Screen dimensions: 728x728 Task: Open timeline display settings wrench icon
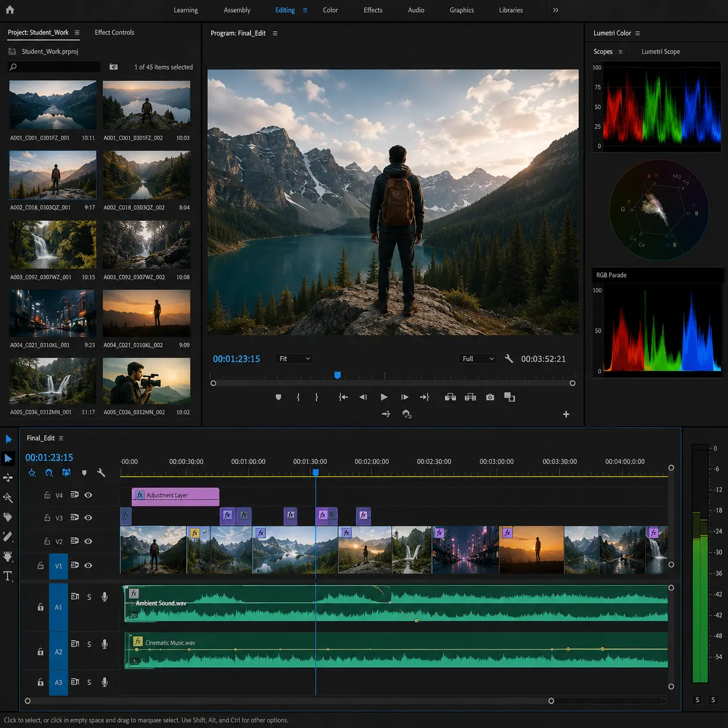tap(101, 473)
